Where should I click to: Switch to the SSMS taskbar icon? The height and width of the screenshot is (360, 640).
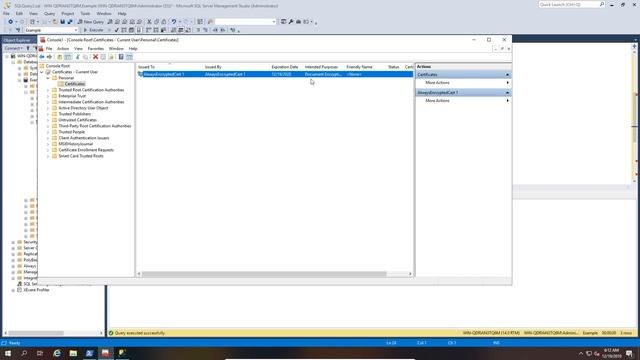point(122,353)
